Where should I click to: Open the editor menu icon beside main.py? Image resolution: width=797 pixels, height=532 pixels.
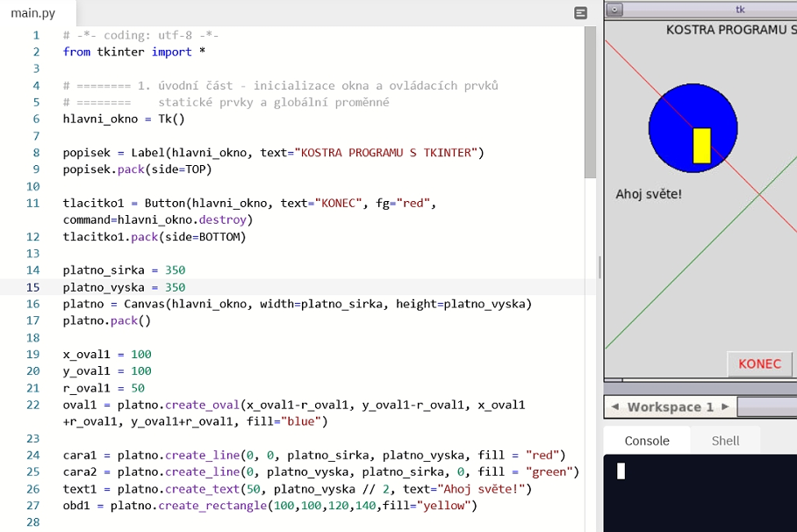pyautogui.click(x=580, y=13)
